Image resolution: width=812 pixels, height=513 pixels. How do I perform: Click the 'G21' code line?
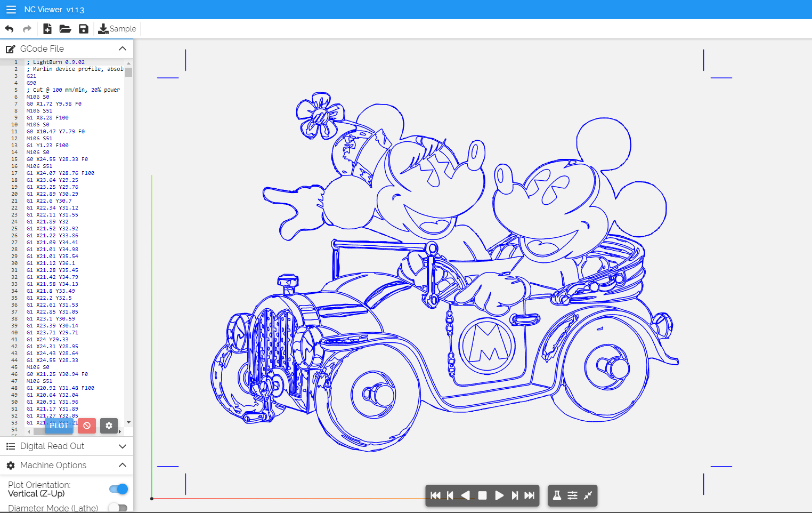click(x=31, y=76)
